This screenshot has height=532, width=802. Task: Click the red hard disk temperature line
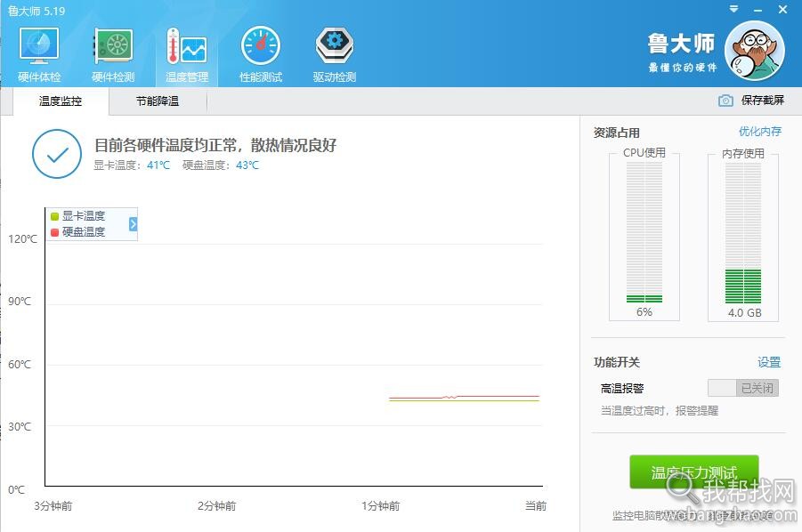(x=464, y=397)
